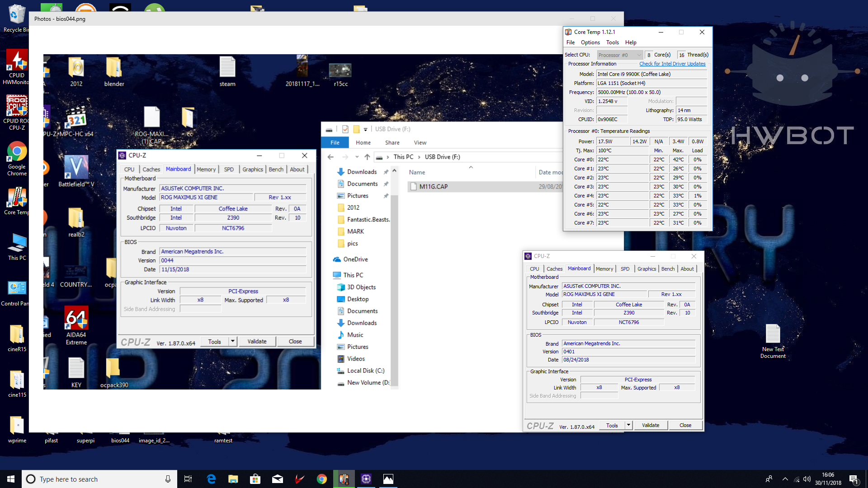
Task: Open Task View from the taskbar
Action: 188,479
